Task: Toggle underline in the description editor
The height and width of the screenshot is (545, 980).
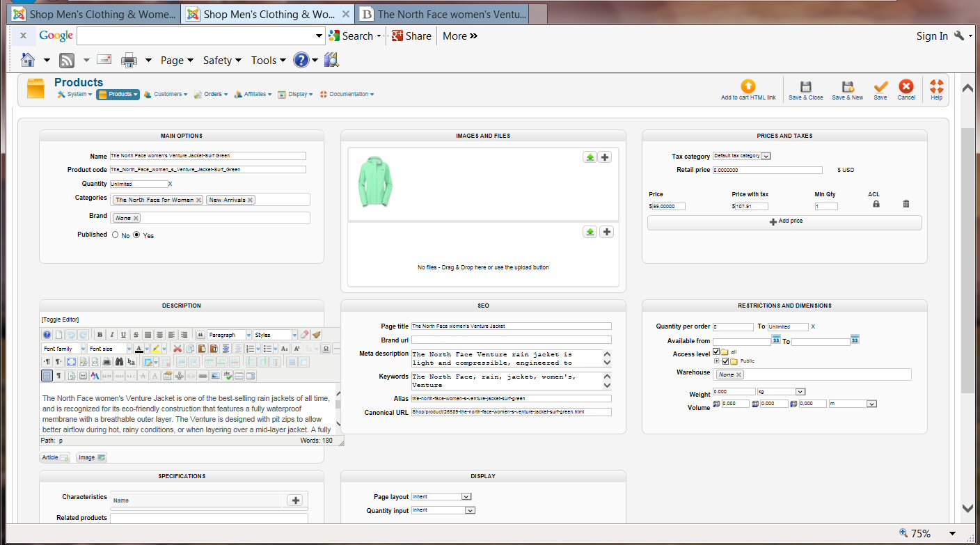Action: pyautogui.click(x=124, y=335)
